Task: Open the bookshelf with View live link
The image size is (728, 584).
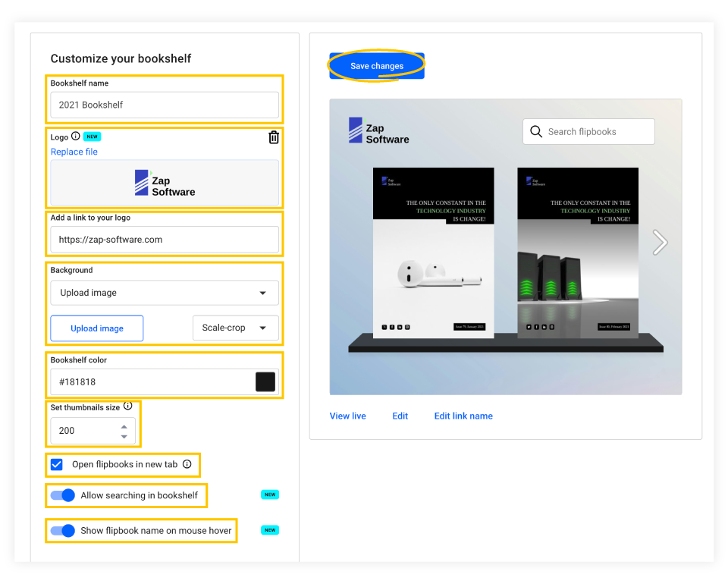Action: [347, 416]
